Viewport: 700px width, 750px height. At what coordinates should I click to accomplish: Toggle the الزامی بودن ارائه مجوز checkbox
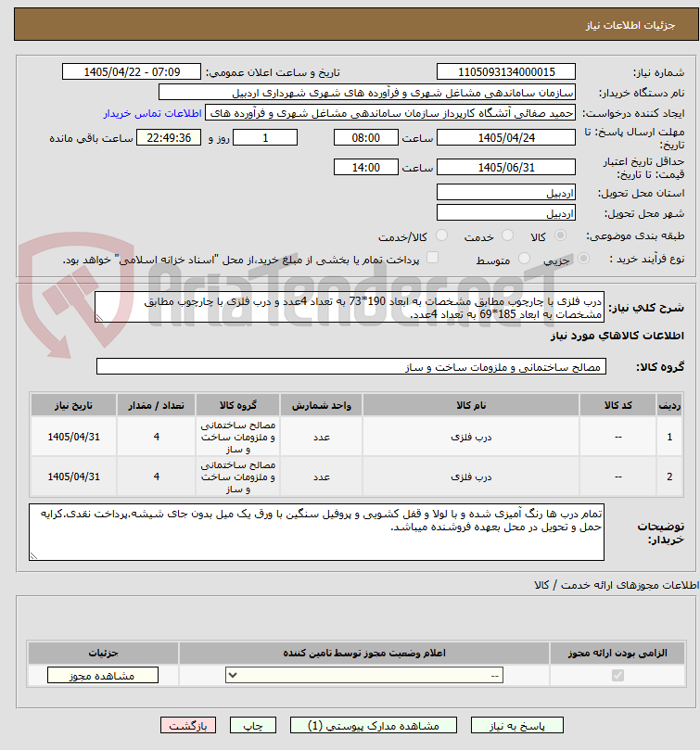coord(617,676)
